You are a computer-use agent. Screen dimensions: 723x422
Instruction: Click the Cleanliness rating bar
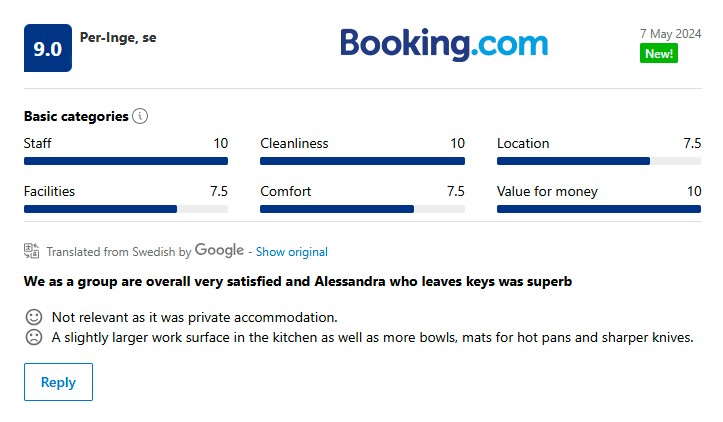(x=362, y=161)
